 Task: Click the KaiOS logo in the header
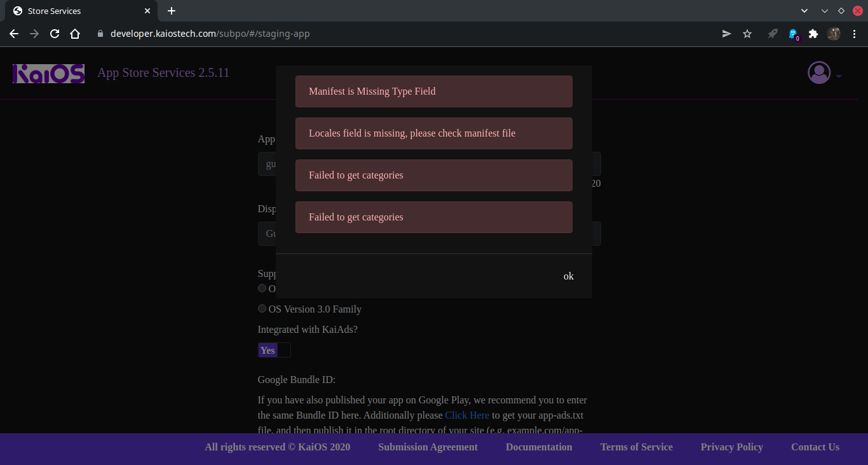(x=48, y=73)
